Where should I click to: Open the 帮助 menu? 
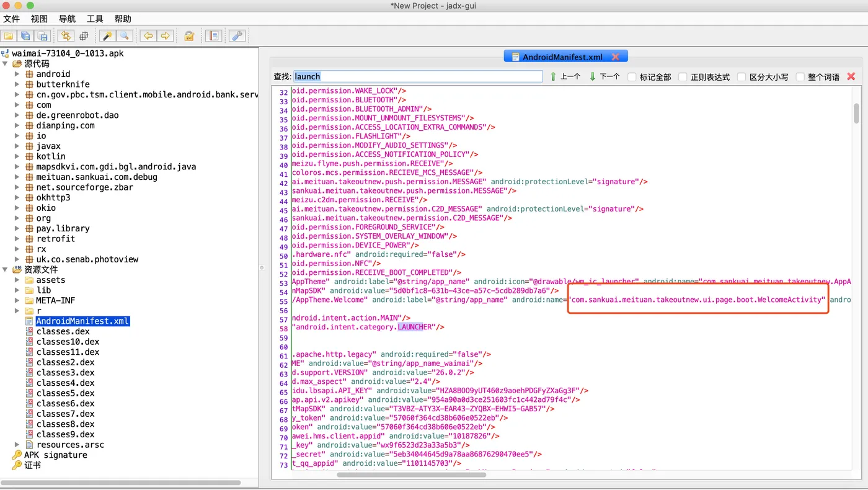[x=123, y=19]
